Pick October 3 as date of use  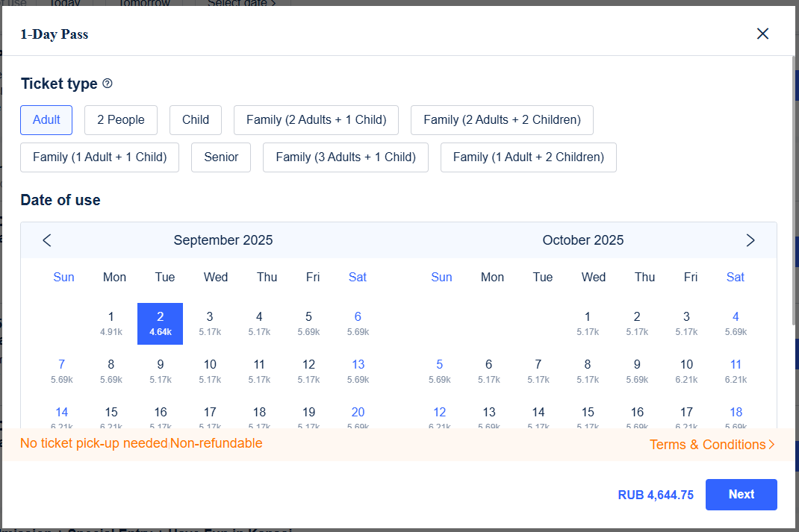[x=686, y=324]
